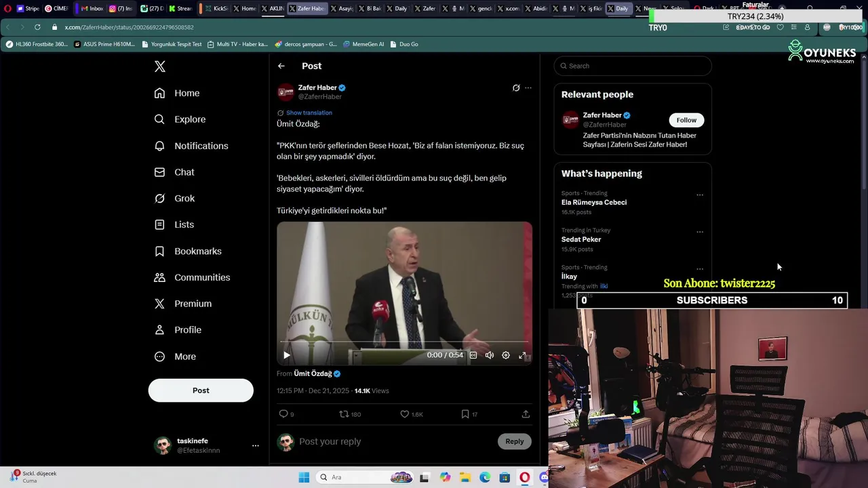Open Multi TV - Haber bookmark

tap(237, 44)
